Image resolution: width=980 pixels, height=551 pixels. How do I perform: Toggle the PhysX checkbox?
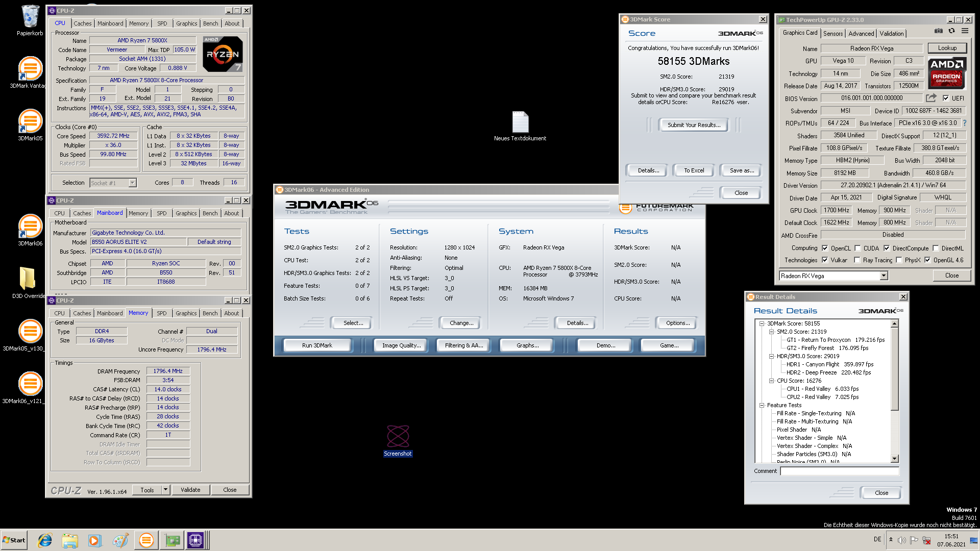[x=899, y=260]
